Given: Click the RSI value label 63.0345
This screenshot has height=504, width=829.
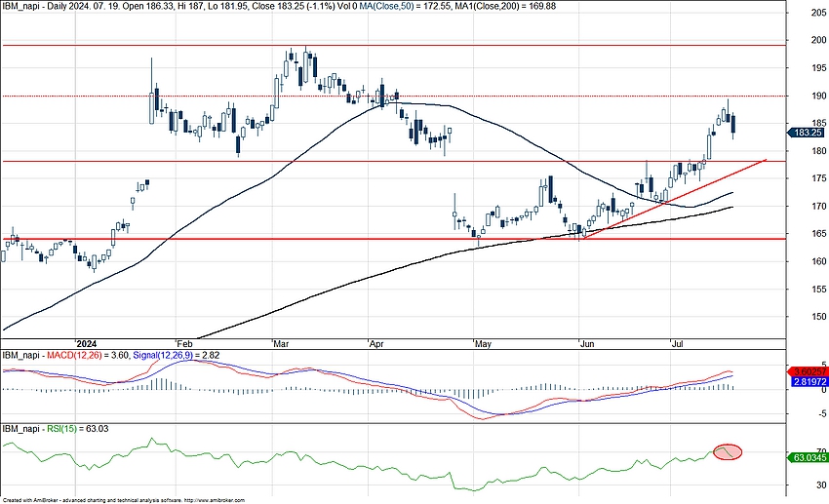Looking at the screenshot, I should coord(808,457).
